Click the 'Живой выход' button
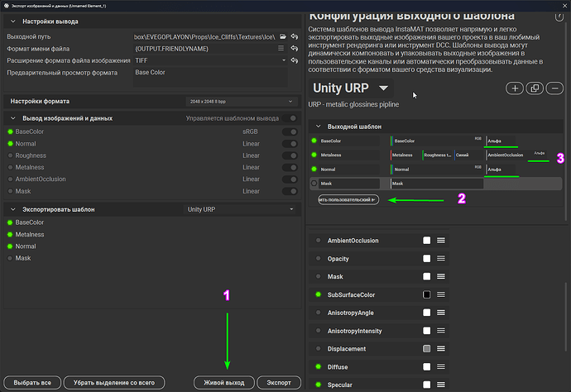Image resolution: width=571 pixels, height=392 pixels. click(223, 382)
